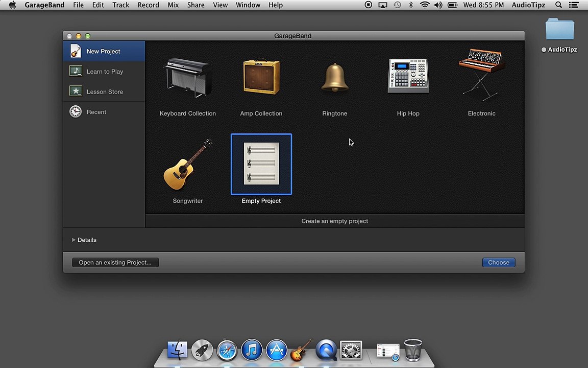This screenshot has width=588, height=368.
Task: Click the AudioTipz user name in menu bar
Action: point(528,5)
